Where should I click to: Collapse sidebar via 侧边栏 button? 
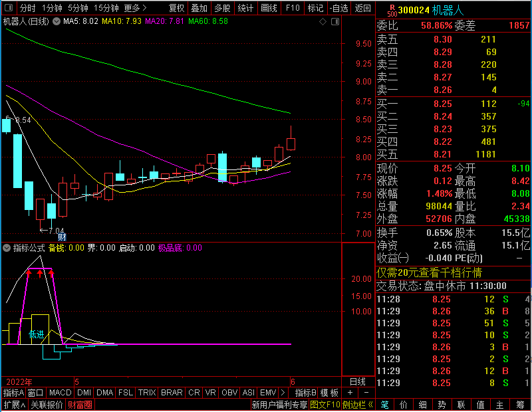coord(358,405)
